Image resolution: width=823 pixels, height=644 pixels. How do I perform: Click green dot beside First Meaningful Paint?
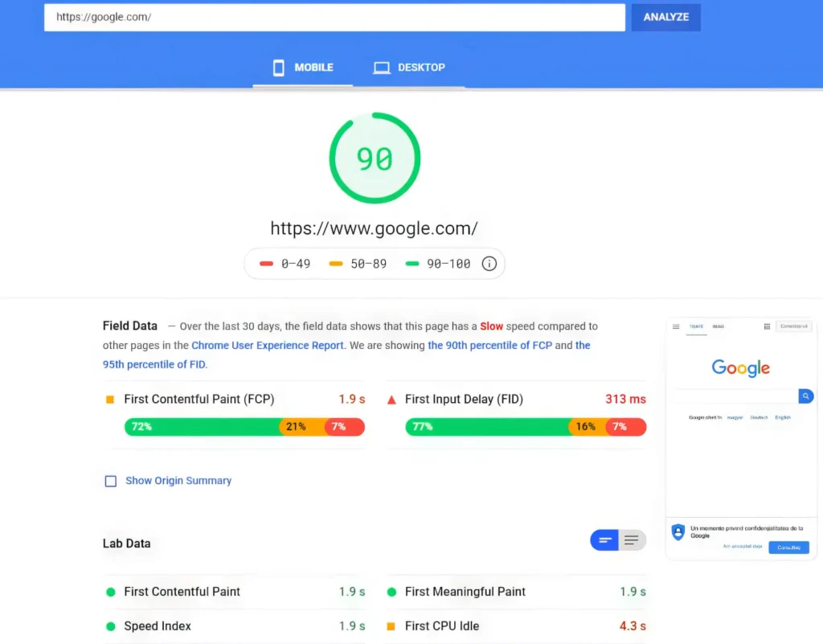click(391, 592)
